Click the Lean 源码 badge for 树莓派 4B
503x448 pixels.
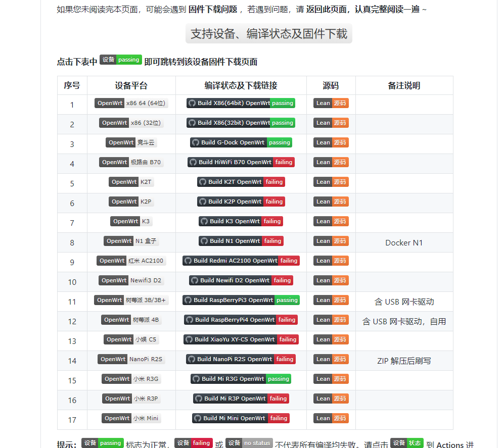pos(331,319)
